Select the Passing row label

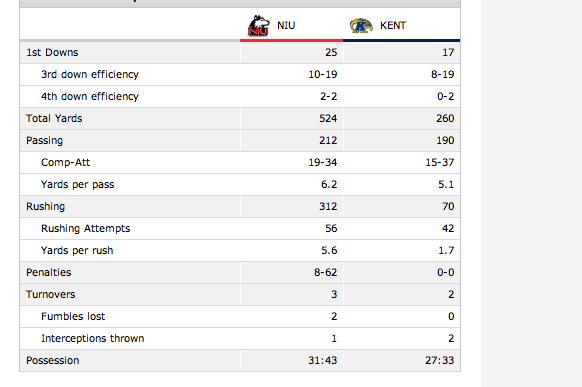(45, 141)
